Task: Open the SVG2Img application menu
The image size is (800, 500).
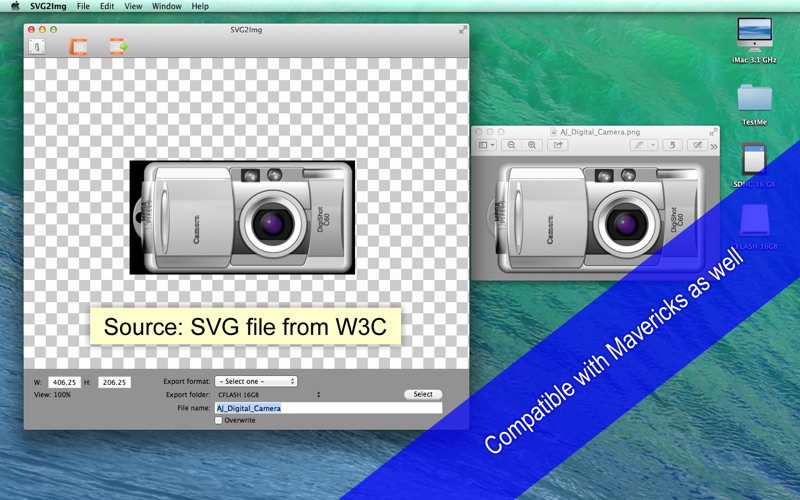Action: coord(48,6)
